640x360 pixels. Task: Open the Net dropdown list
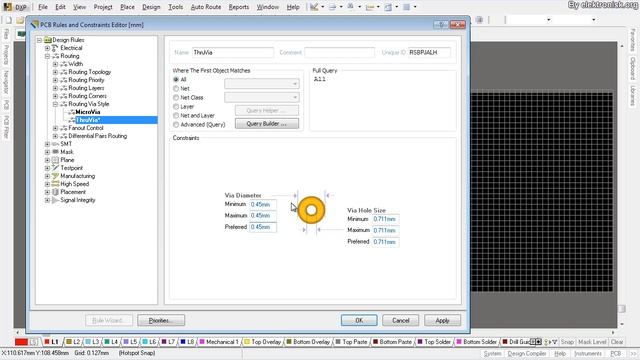coord(262,84)
